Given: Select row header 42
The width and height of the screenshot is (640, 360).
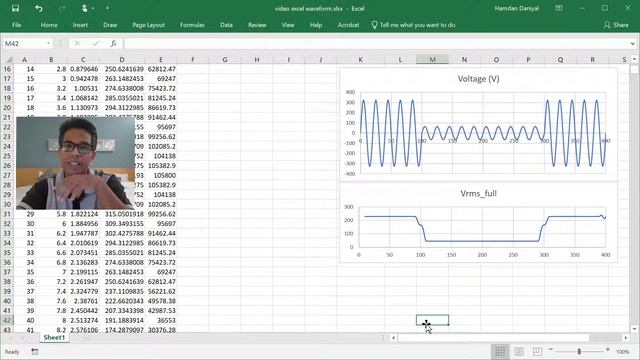Looking at the screenshot, I should (7, 320).
